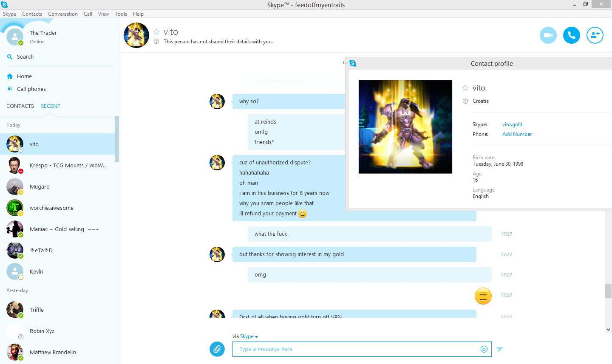Open the ®eTa®D conversation
Screen dimensions: 612x364
tap(57, 251)
